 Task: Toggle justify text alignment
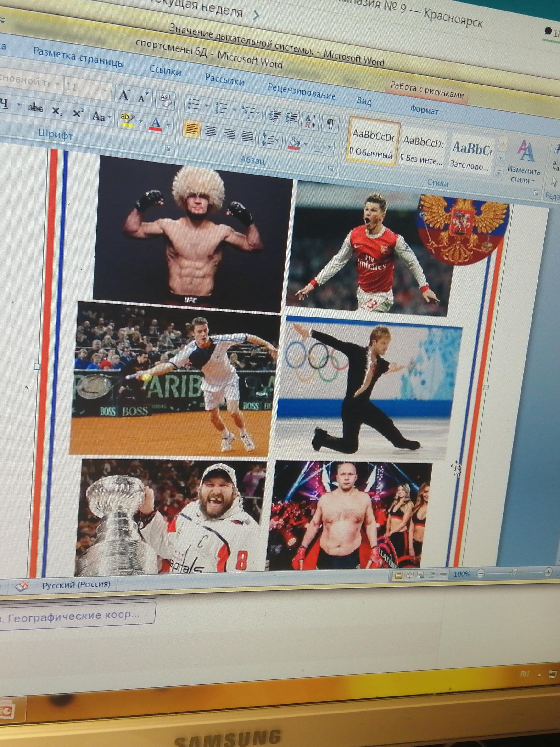click(248, 136)
